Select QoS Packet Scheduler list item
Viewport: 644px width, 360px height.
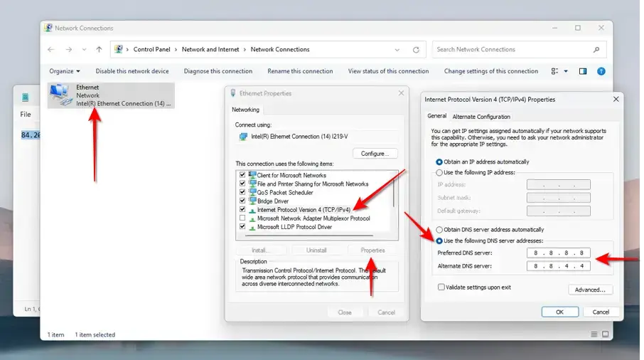285,192
